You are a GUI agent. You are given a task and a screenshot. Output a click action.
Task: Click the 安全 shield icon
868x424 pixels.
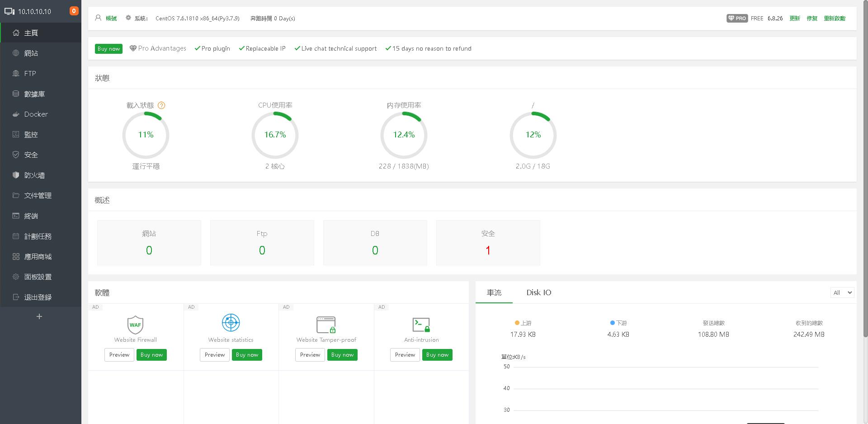coord(16,155)
